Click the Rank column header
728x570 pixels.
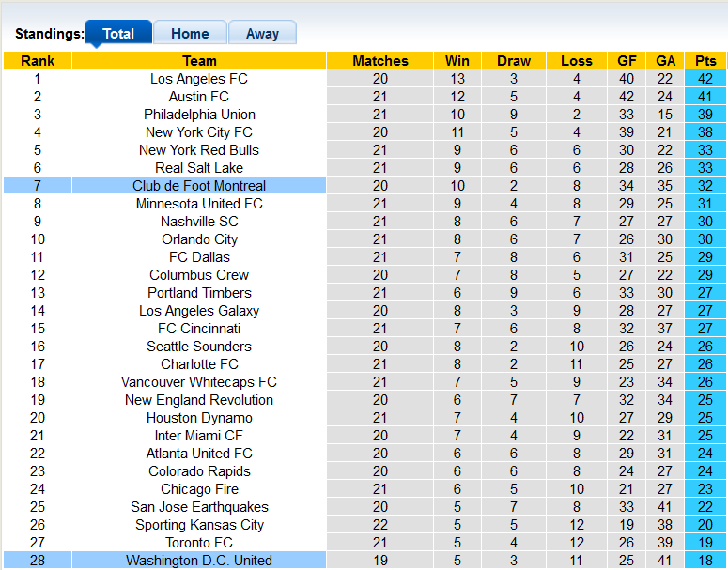pyautogui.click(x=38, y=61)
